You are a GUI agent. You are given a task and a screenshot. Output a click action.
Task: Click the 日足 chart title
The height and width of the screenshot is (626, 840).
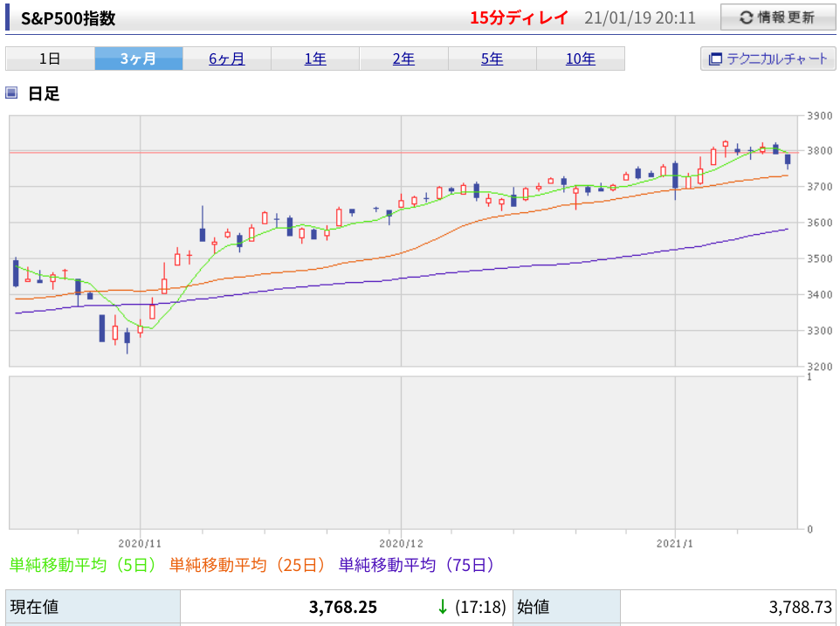(x=44, y=93)
